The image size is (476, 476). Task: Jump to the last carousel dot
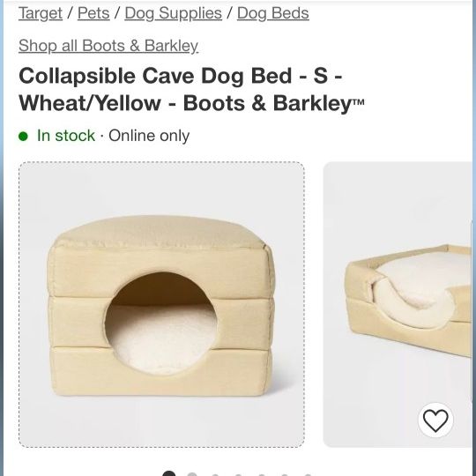[x=308, y=474]
